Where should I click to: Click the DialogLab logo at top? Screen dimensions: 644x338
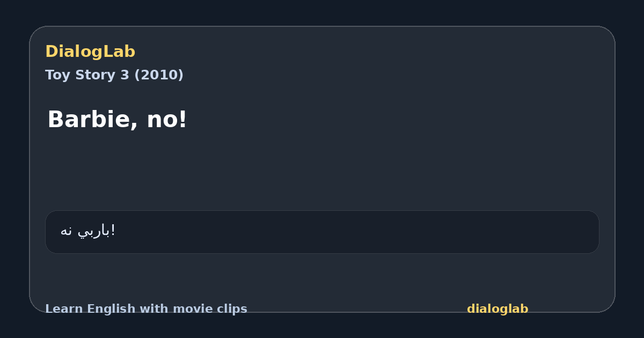(x=90, y=52)
